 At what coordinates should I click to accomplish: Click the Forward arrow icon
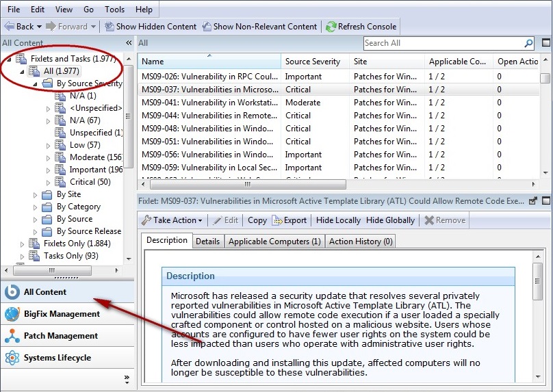pyautogui.click(x=51, y=27)
